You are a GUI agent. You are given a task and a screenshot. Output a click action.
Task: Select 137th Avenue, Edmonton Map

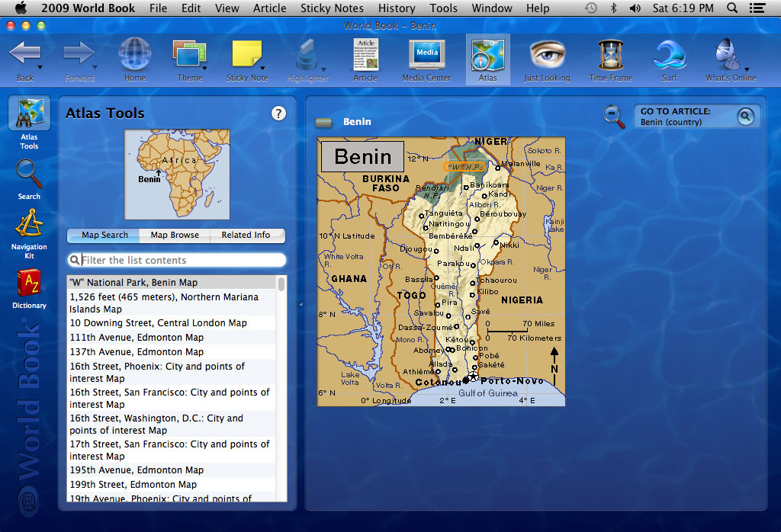172,352
